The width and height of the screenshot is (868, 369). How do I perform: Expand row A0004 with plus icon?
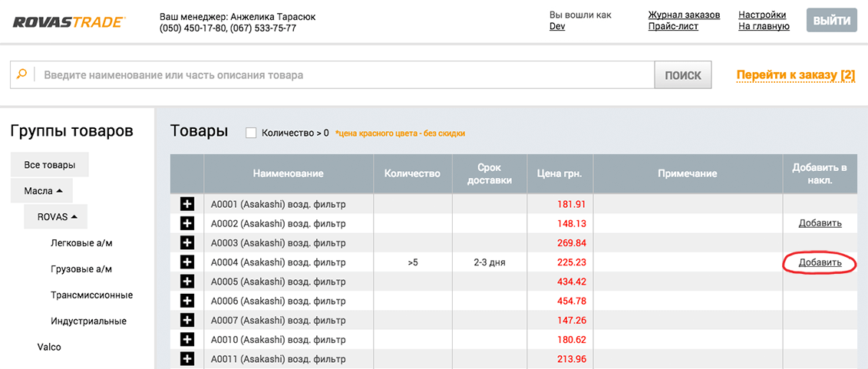tap(187, 262)
